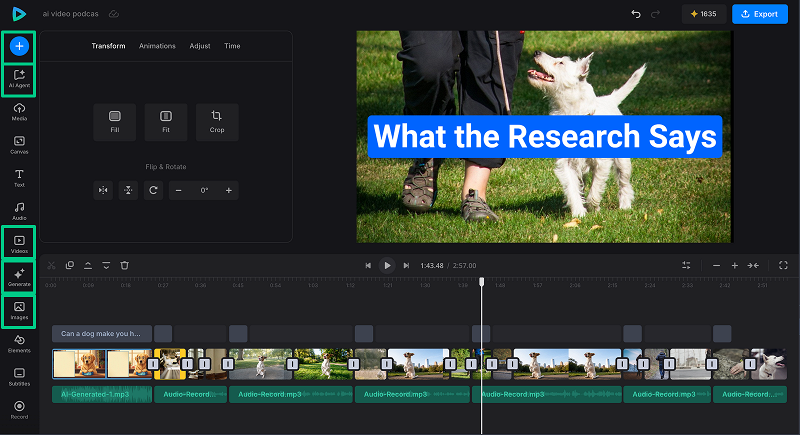Select the 'What the Research Says' title in preview
The image size is (800, 435).
[544, 137]
